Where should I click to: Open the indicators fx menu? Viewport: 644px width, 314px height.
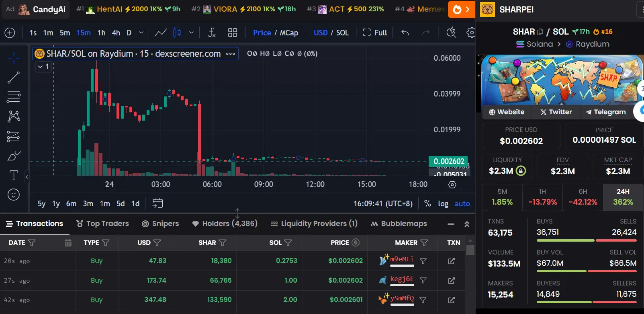(212, 33)
